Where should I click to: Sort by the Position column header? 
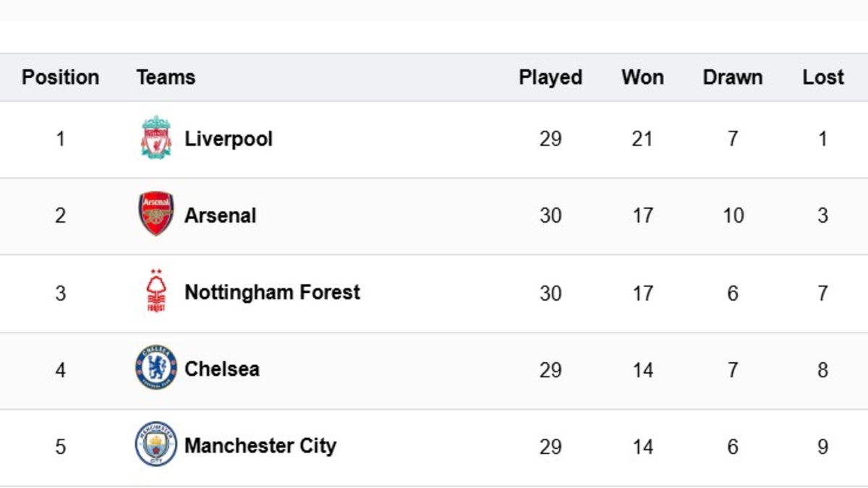coord(60,77)
